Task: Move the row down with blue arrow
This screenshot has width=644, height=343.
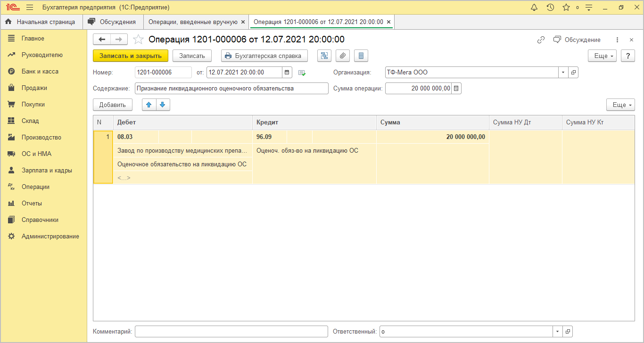Action: (x=163, y=105)
